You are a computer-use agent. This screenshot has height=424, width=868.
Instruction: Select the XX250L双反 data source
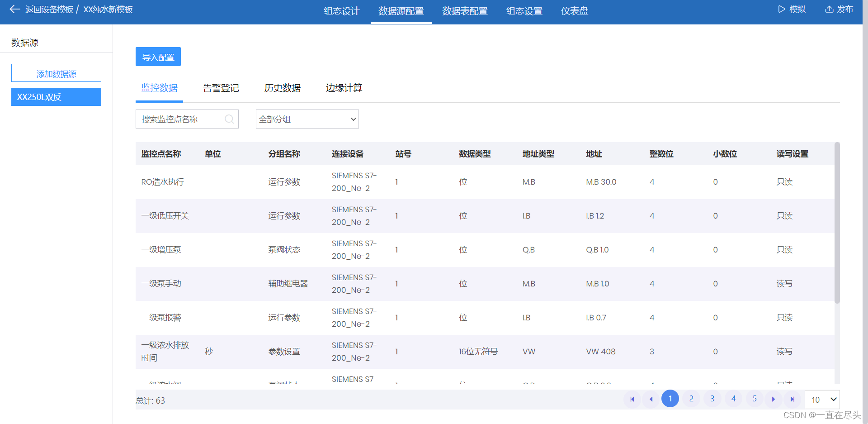pyautogui.click(x=56, y=97)
